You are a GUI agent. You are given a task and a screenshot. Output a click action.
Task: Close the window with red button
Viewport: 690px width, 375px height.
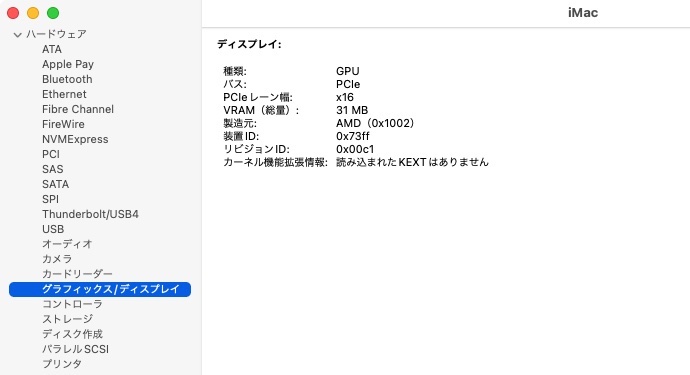(13, 13)
